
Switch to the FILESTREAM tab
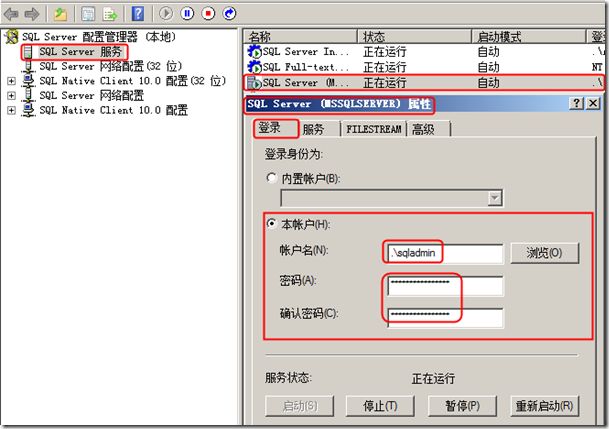click(x=374, y=129)
